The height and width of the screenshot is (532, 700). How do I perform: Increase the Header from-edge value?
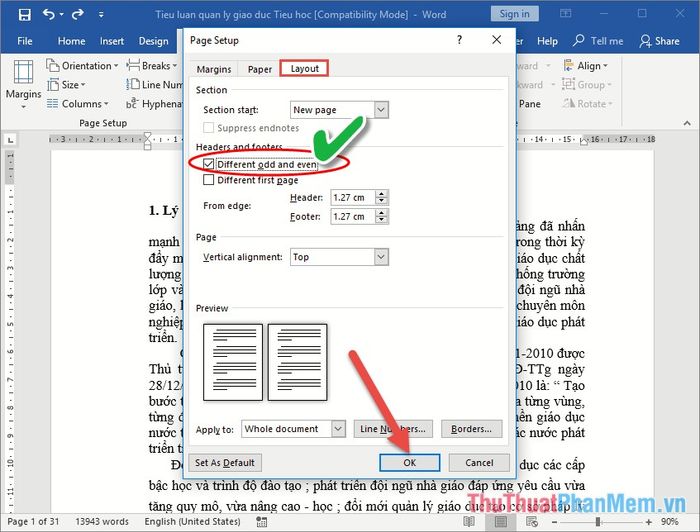tap(381, 193)
